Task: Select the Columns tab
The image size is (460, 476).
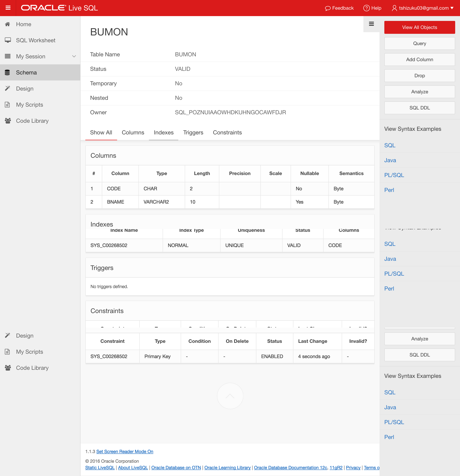Action: [x=133, y=133]
